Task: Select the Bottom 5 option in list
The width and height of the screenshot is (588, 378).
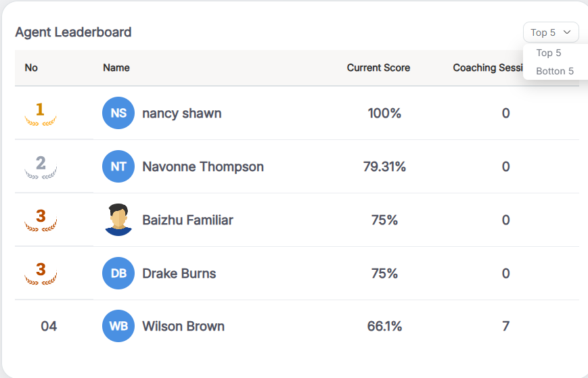Action: coord(555,71)
